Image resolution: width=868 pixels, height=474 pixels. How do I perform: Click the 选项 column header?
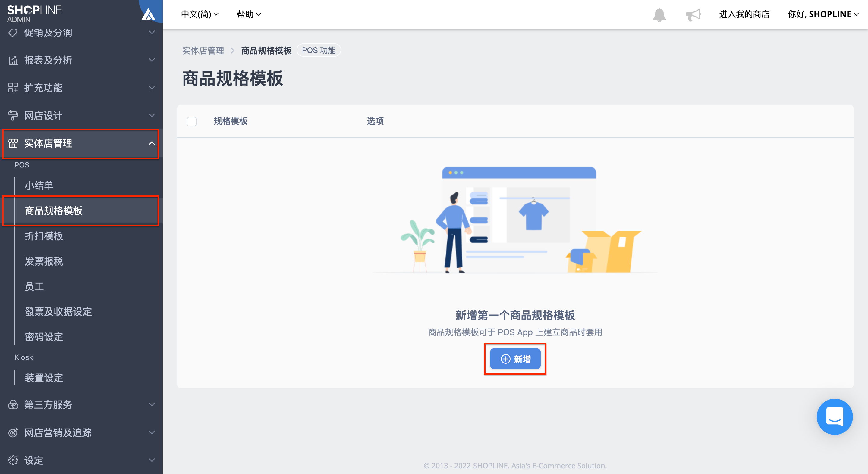[x=375, y=121]
